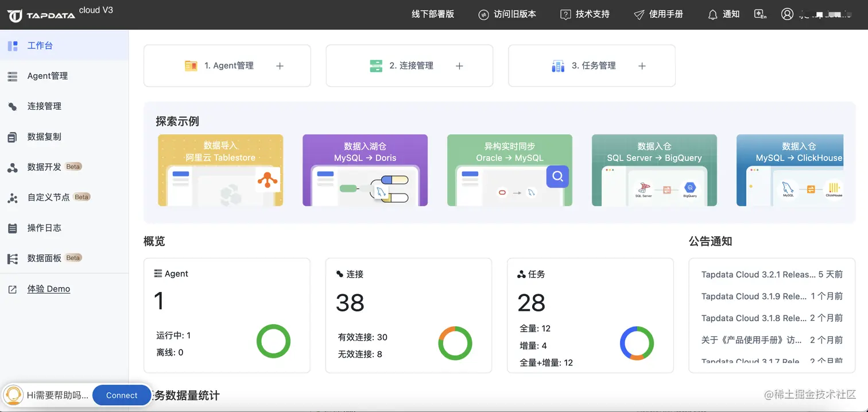Click the folder icon in Agent管理 card

pyautogui.click(x=191, y=66)
